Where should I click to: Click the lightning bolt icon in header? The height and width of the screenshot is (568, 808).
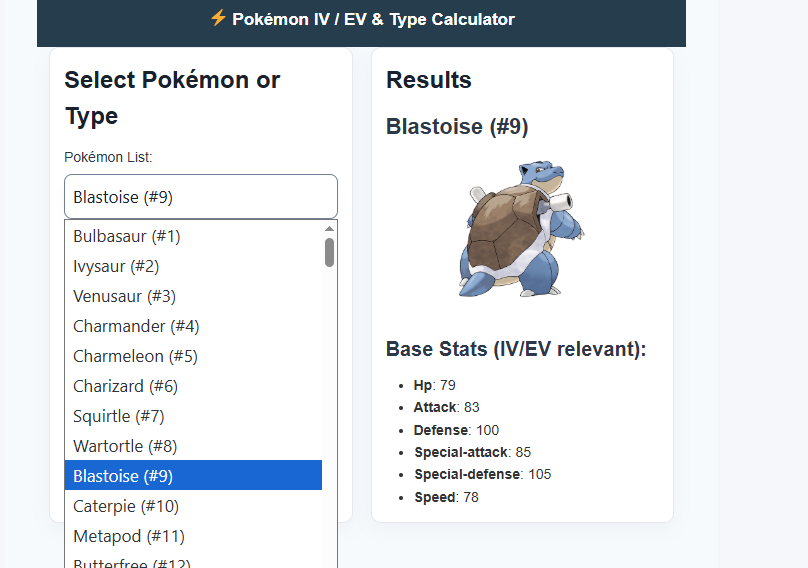pos(218,18)
